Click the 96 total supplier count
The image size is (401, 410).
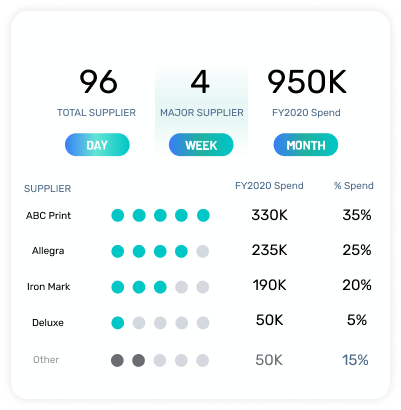tap(98, 82)
